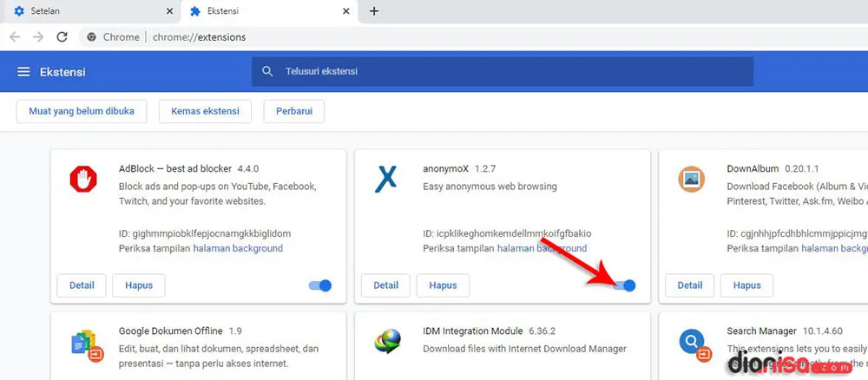This screenshot has width=868, height=380.
Task: Reload the extensions page
Action: (62, 37)
